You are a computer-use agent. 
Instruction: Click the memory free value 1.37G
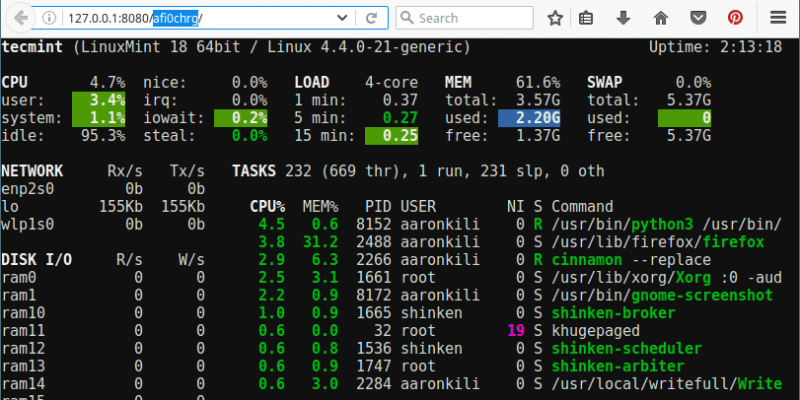538,136
